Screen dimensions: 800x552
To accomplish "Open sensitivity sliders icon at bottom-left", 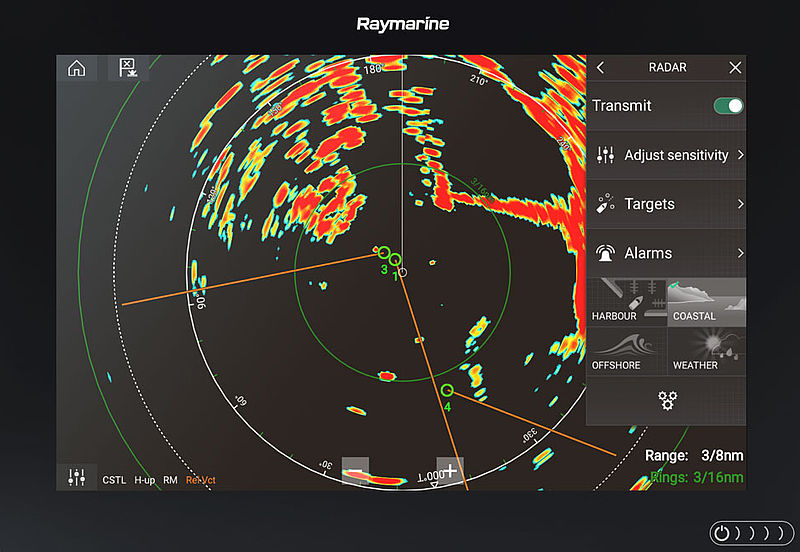I will pos(76,477).
